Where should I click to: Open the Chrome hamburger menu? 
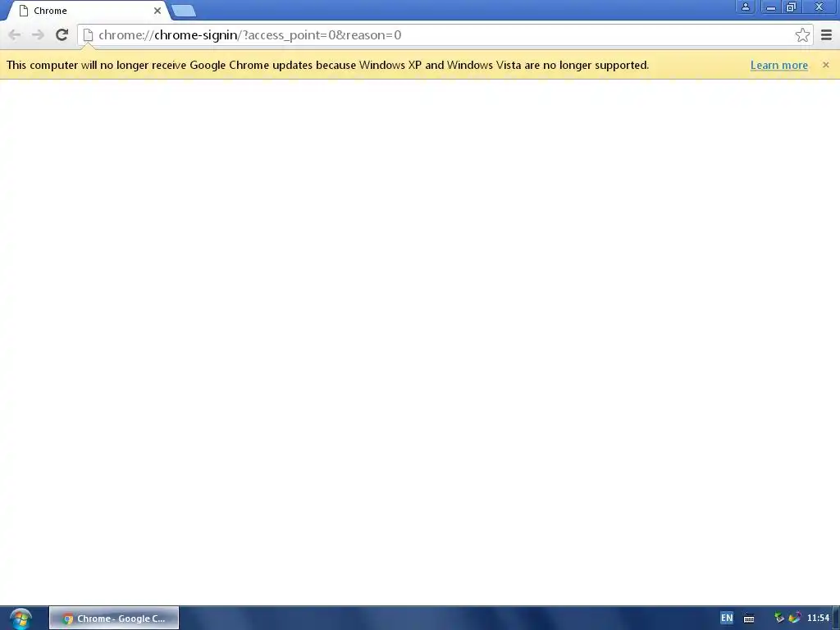[826, 35]
